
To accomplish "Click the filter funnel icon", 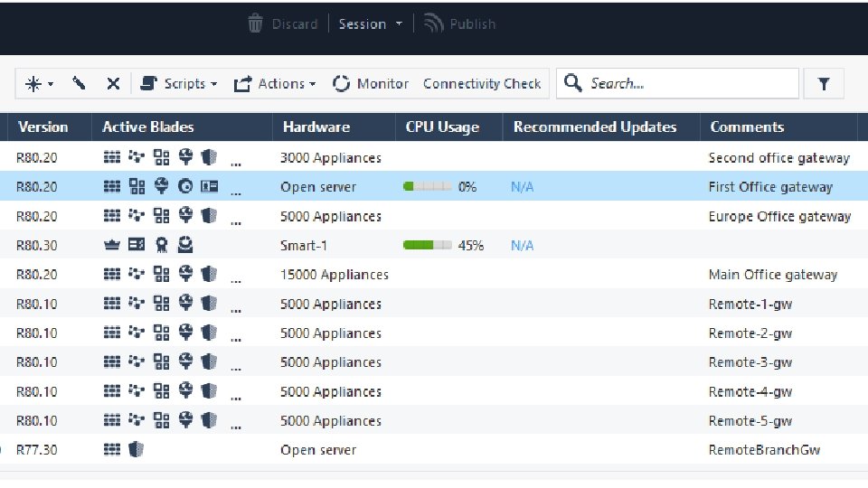I will 824,83.
